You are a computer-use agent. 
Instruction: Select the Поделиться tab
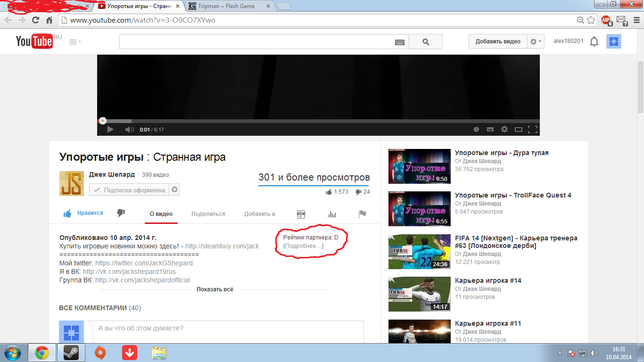[208, 214]
